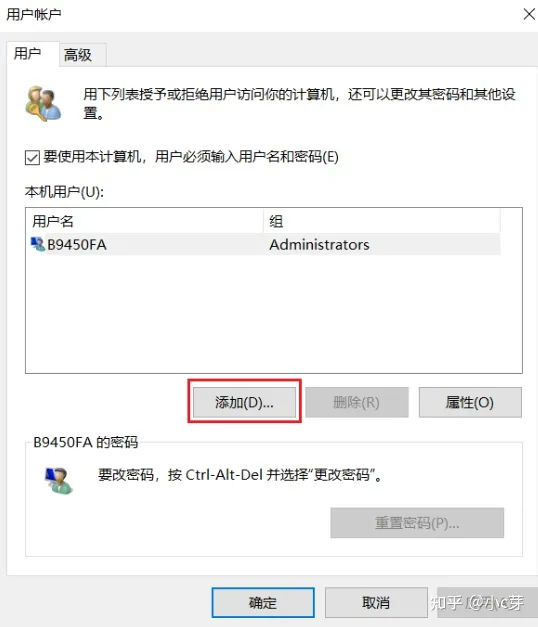Click the 添加(D)... button
Viewport: 538px width, 627px height.
click(x=244, y=402)
